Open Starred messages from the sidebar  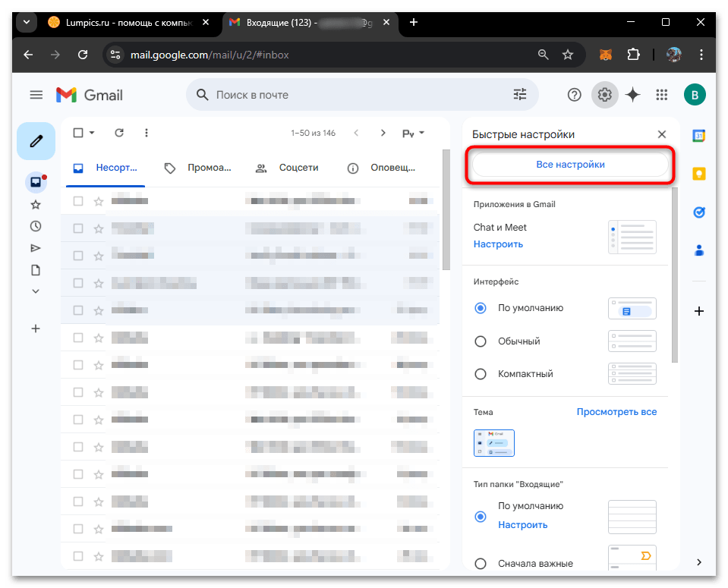(36, 205)
